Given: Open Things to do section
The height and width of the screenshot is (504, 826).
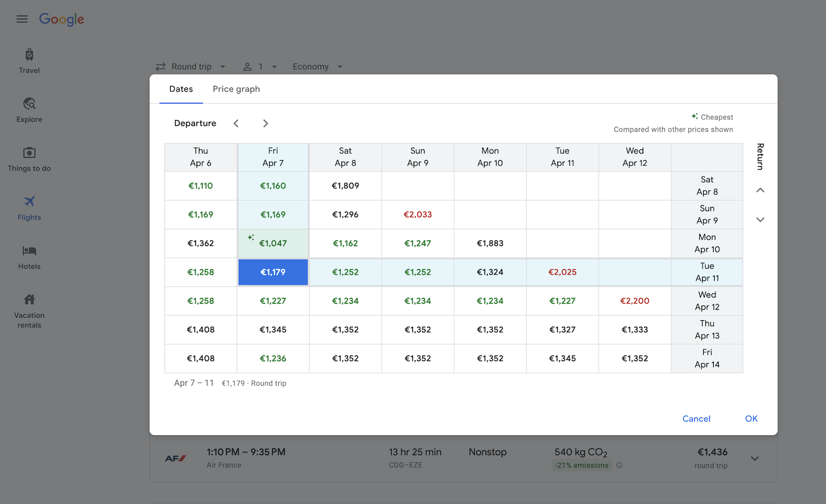Looking at the screenshot, I should [29, 159].
